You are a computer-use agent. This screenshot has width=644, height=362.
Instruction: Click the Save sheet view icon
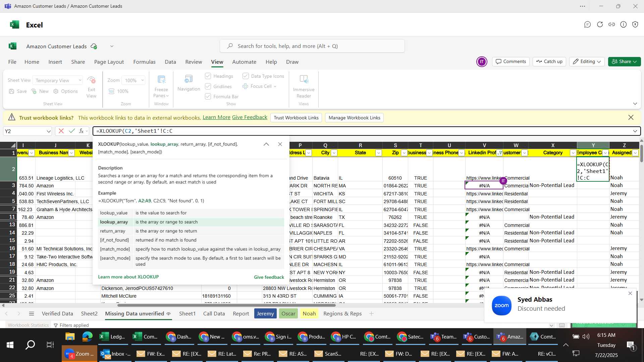coord(12,91)
